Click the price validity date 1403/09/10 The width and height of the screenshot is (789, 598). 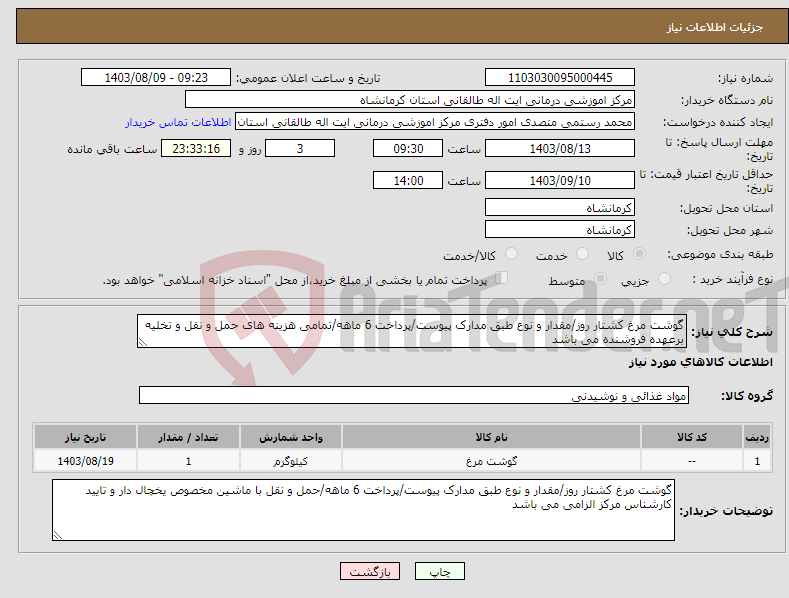[x=560, y=180]
